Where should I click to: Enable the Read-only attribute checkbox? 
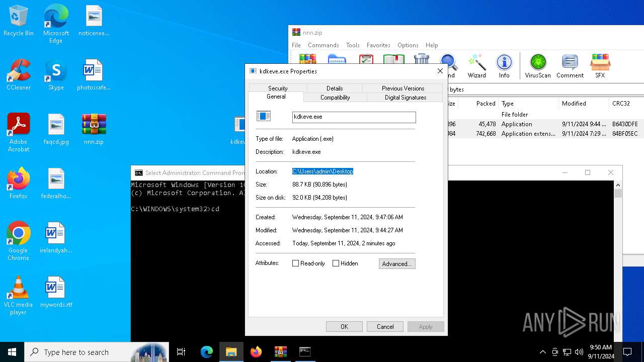(x=296, y=263)
